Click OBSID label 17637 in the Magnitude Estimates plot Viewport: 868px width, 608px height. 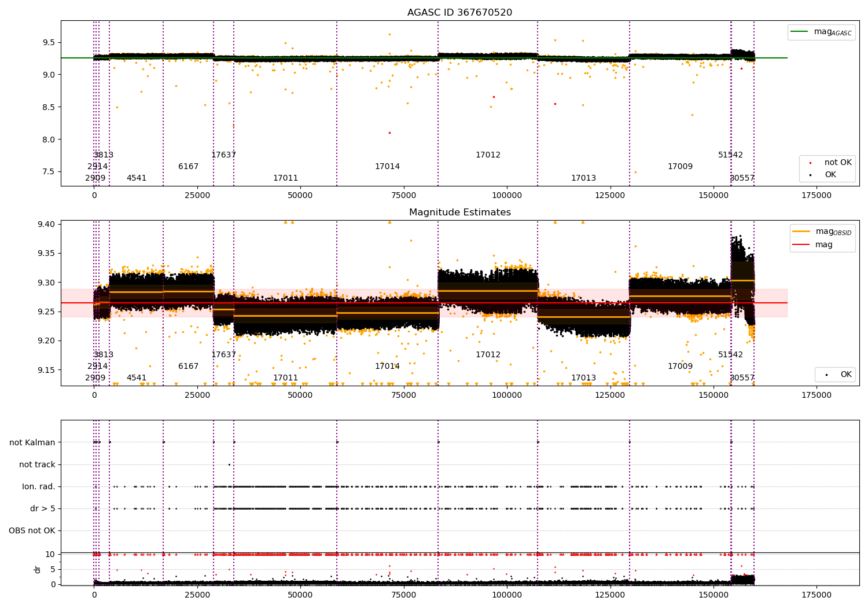(x=224, y=355)
